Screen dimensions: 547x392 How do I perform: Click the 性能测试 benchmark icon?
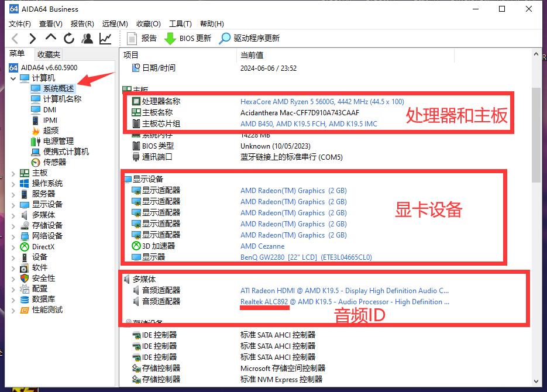coord(25,310)
